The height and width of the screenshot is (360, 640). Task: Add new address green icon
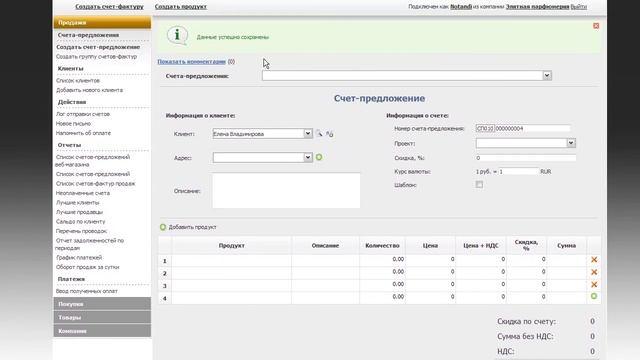(319, 157)
